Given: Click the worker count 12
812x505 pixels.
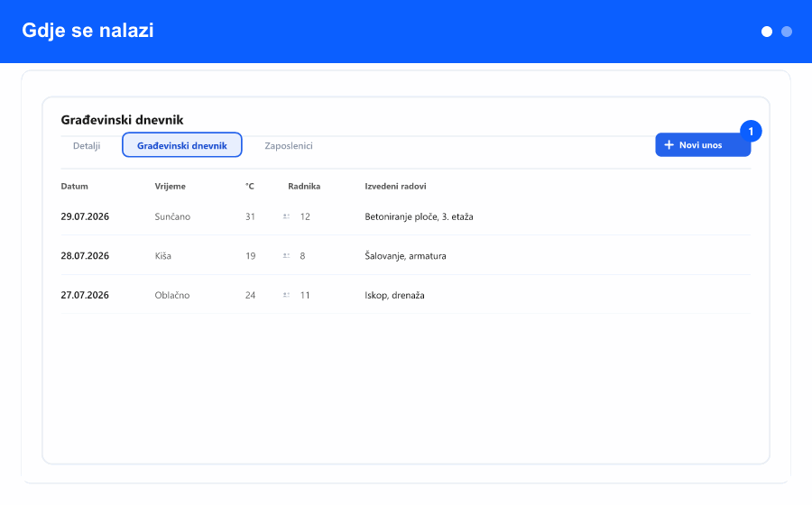Looking at the screenshot, I should pos(305,216).
